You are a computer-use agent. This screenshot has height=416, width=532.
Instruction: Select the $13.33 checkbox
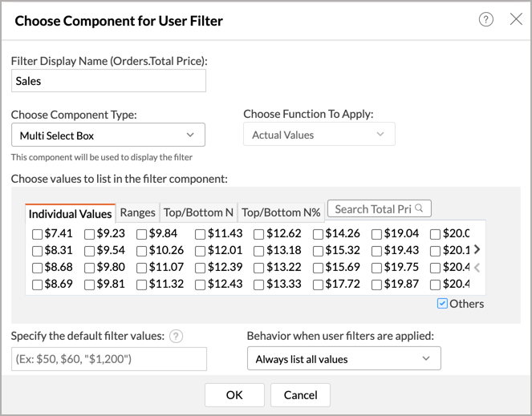[x=259, y=285]
